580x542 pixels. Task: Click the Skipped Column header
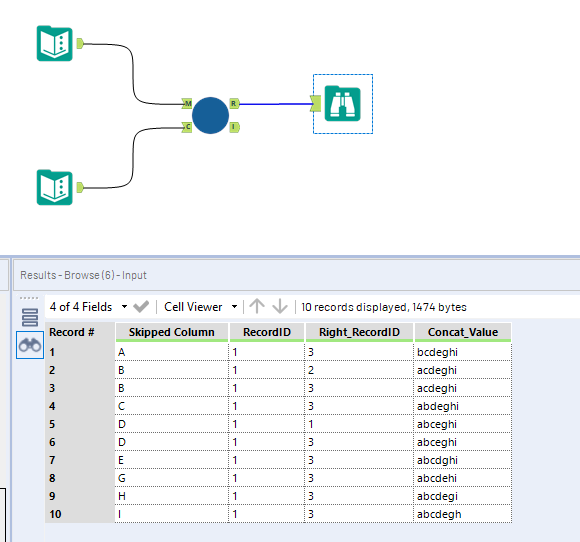(172, 332)
